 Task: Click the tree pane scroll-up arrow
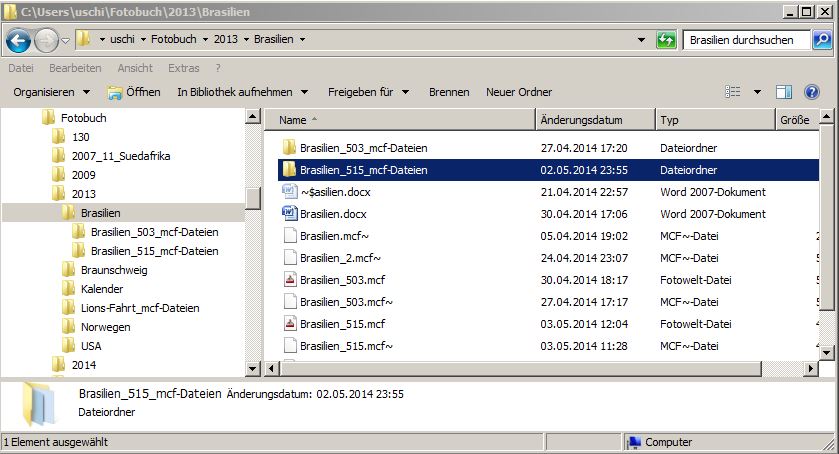click(253, 116)
